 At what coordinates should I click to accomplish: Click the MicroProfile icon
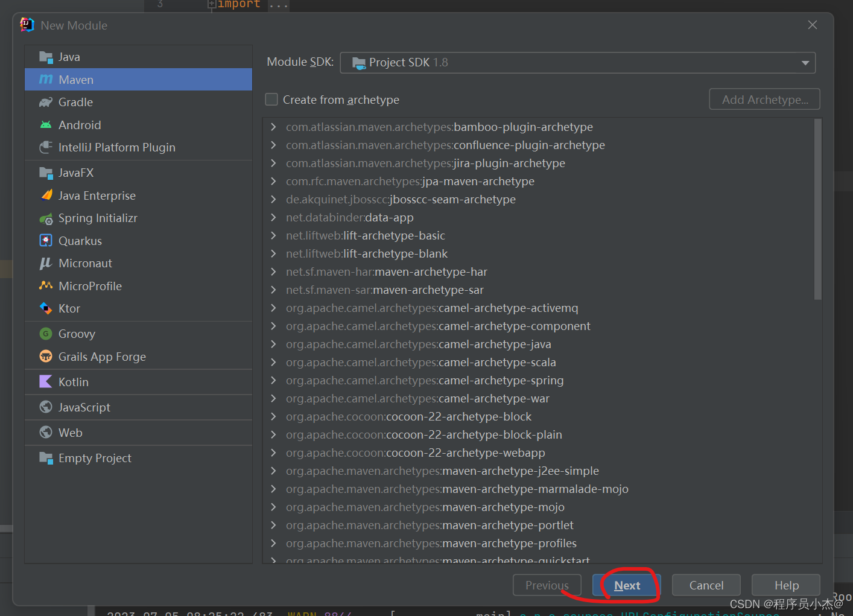[x=46, y=285]
